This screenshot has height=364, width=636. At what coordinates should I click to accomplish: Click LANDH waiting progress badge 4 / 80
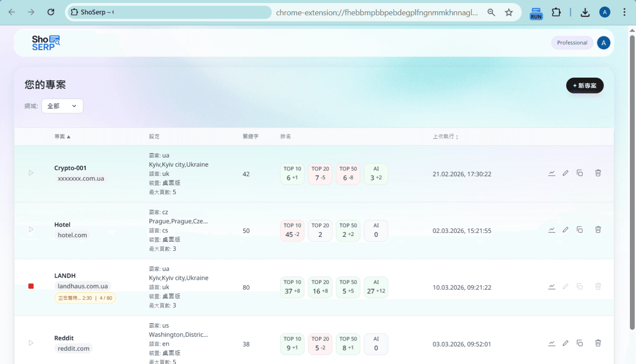[x=85, y=298]
